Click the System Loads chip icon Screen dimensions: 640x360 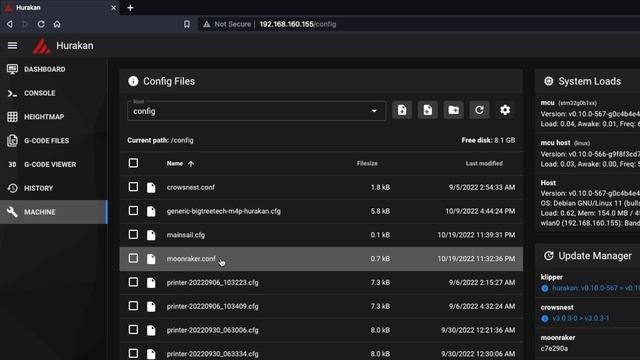coord(549,81)
